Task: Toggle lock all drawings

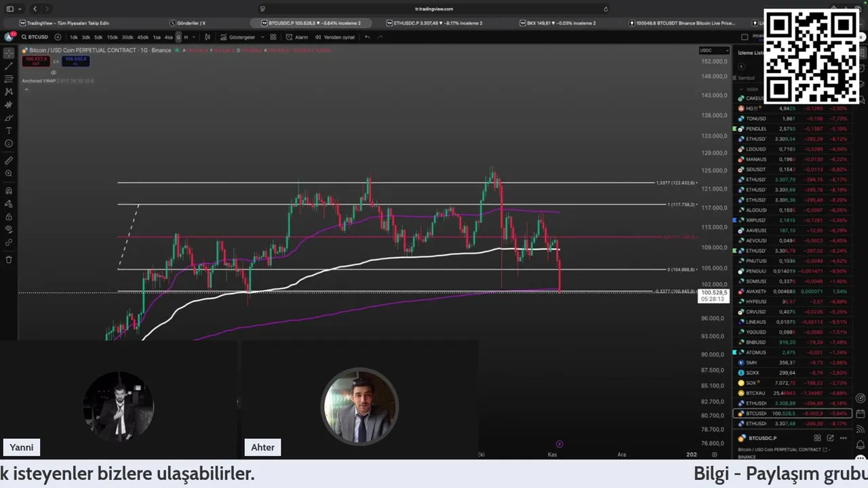Action: 9,217
